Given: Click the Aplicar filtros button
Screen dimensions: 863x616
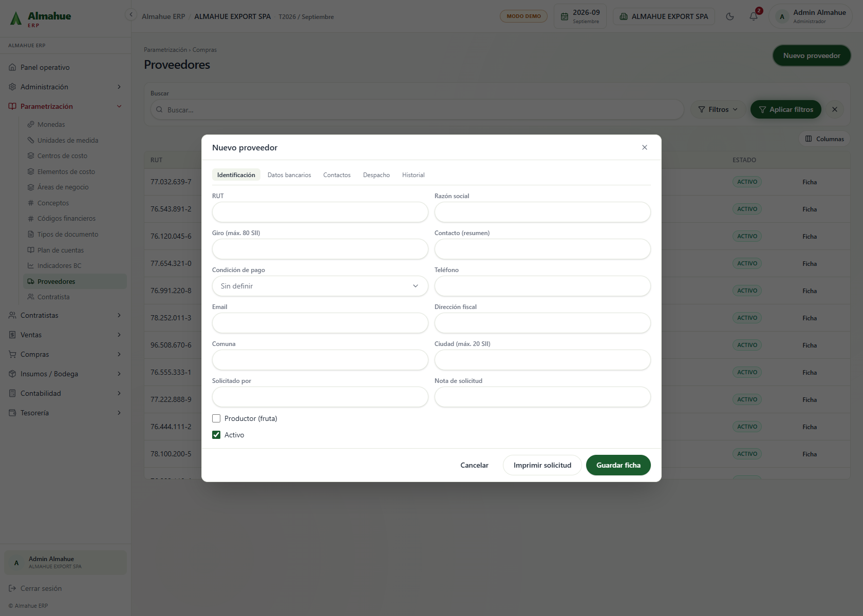Looking at the screenshot, I should click(x=786, y=109).
